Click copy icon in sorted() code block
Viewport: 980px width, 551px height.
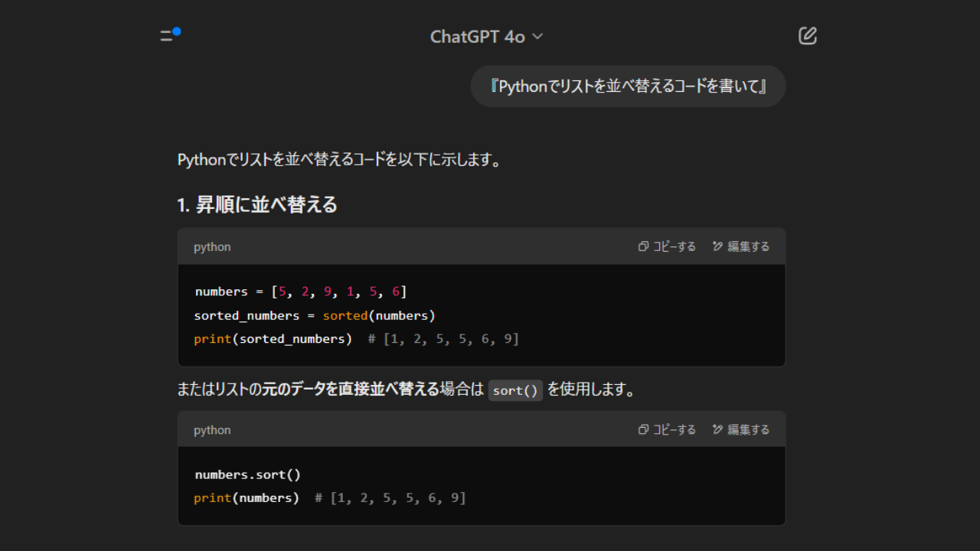[644, 246]
